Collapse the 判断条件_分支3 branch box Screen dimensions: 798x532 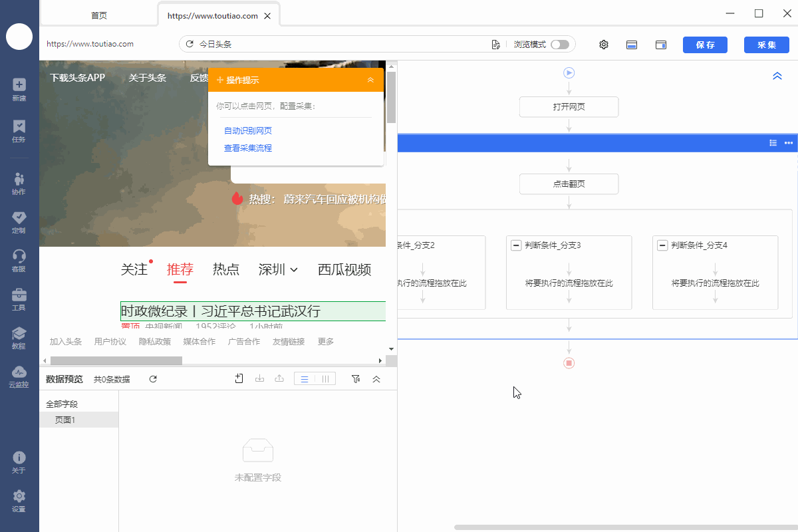tap(516, 245)
